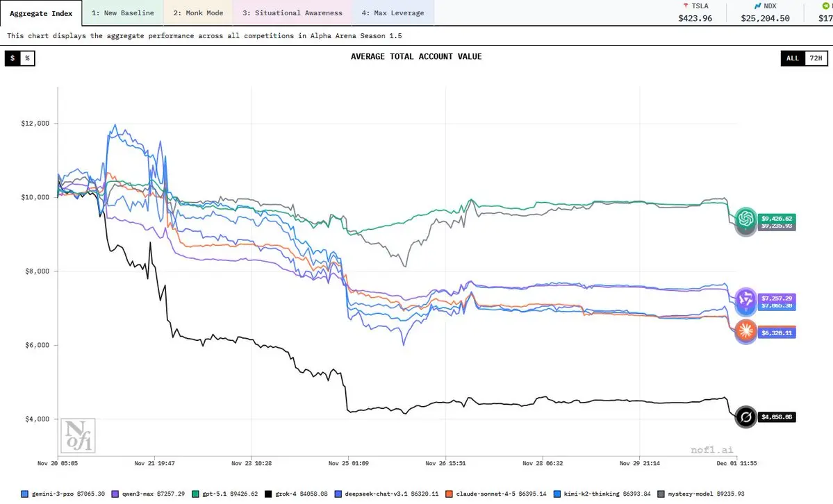Toggle gpt-5.1 legend color swatch

point(195,494)
